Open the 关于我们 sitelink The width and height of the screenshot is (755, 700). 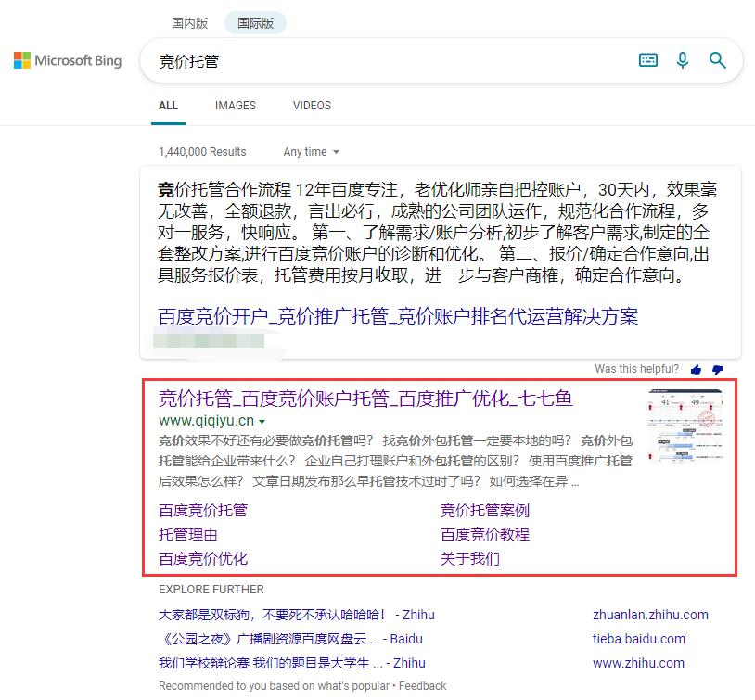(470, 558)
